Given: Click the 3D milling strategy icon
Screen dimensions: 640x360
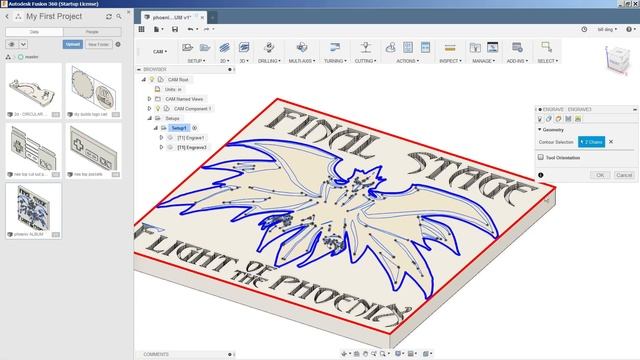Looking at the screenshot, I should [x=244, y=47].
